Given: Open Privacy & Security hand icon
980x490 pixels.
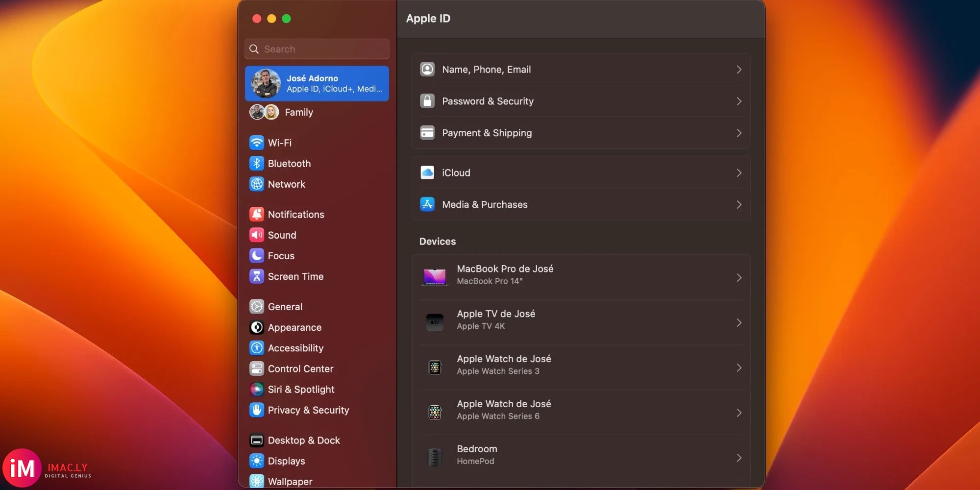Looking at the screenshot, I should (257, 410).
